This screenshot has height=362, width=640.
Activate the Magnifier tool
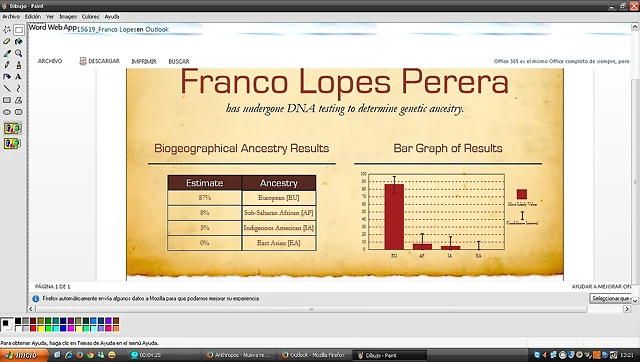[x=18, y=53]
